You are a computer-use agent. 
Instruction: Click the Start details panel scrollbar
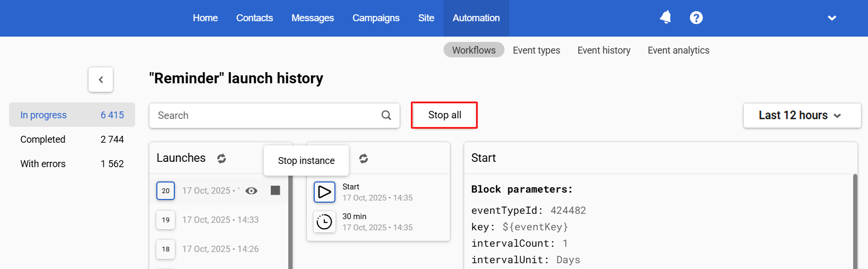tap(855, 222)
